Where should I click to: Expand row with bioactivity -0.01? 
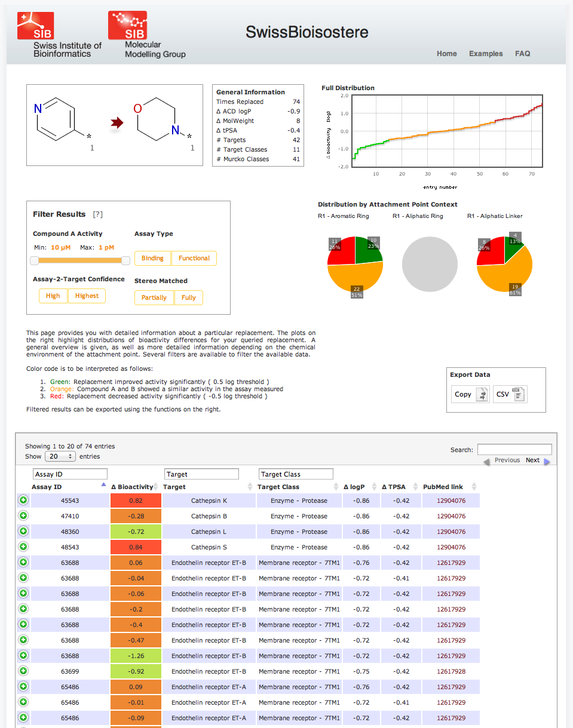pyautogui.click(x=23, y=702)
